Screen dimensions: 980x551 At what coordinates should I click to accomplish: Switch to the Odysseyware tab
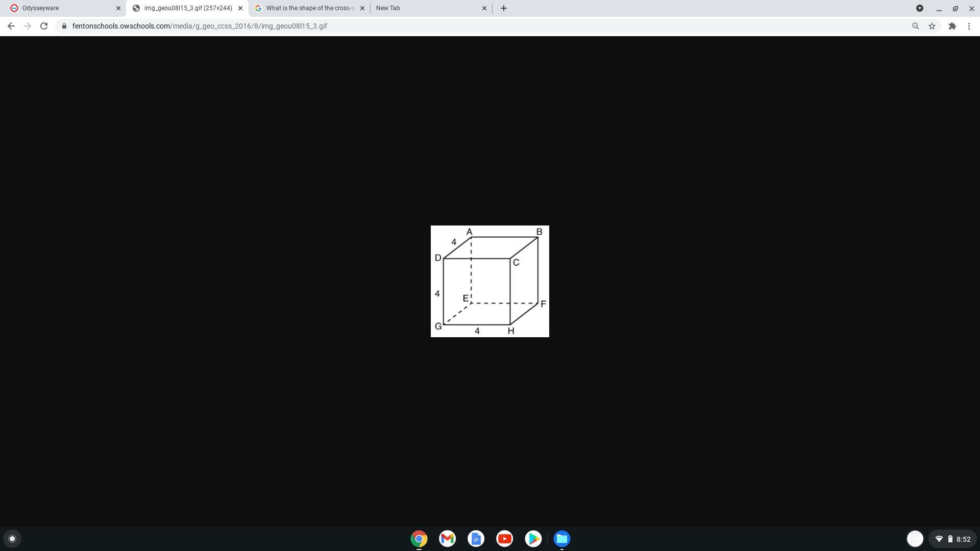tap(61, 8)
